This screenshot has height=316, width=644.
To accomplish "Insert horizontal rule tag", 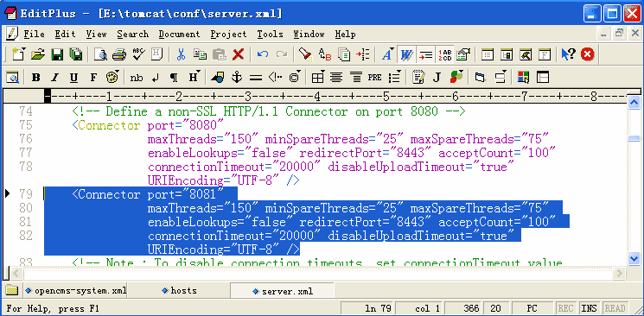I will (x=256, y=77).
